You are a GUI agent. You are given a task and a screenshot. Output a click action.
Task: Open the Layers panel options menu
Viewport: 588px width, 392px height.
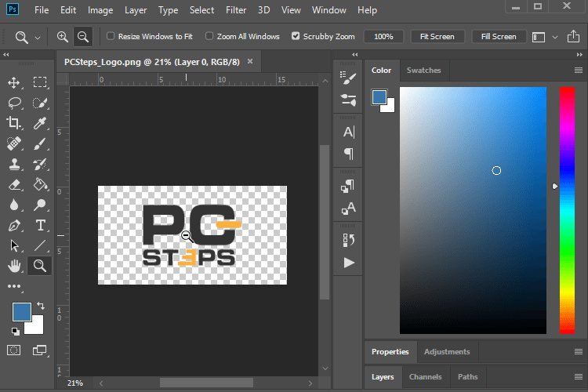point(579,376)
